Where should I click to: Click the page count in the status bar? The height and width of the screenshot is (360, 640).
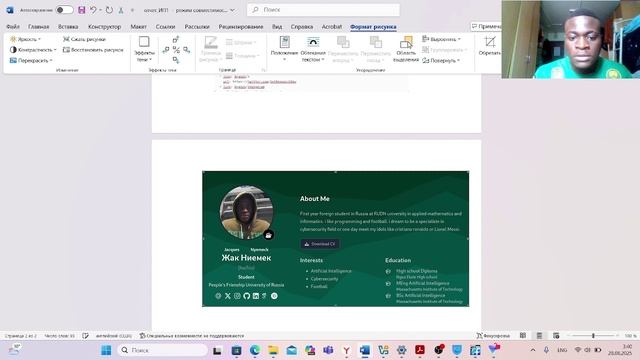tap(21, 336)
